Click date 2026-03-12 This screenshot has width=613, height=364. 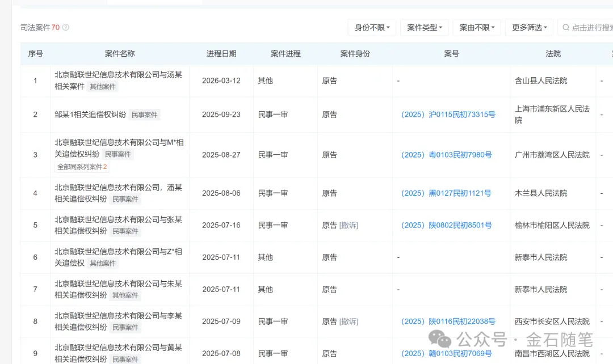pyautogui.click(x=221, y=81)
